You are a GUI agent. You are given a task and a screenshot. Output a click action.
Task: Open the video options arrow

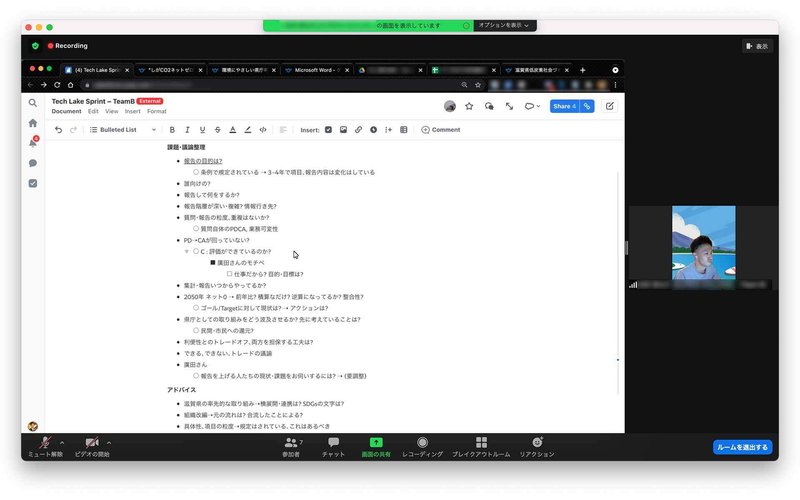(109, 442)
